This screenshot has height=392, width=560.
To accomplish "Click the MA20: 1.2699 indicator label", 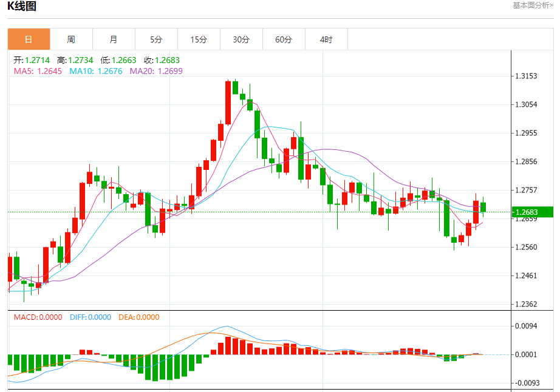I will coord(156,71).
